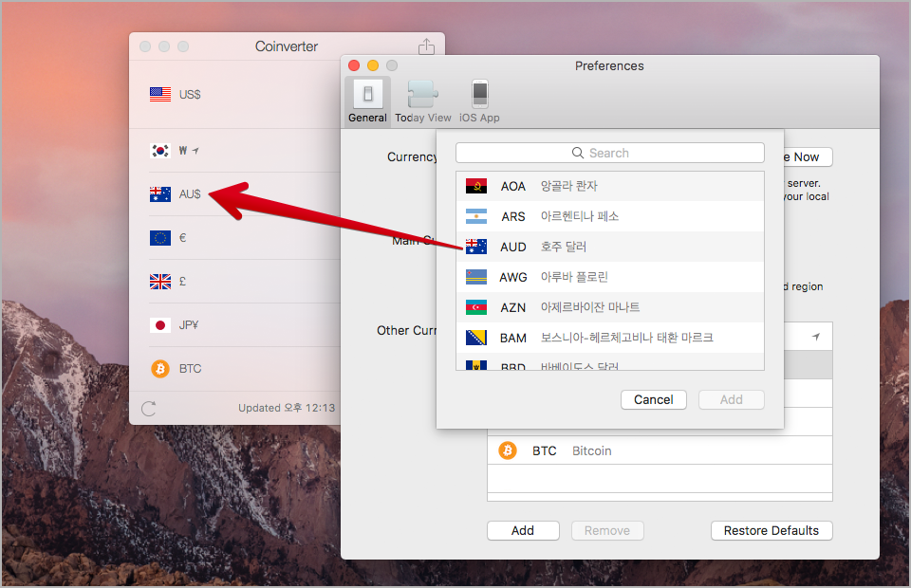Click the magnifier icon in Search field
Viewport: 911px width, 588px height.
[x=578, y=153]
